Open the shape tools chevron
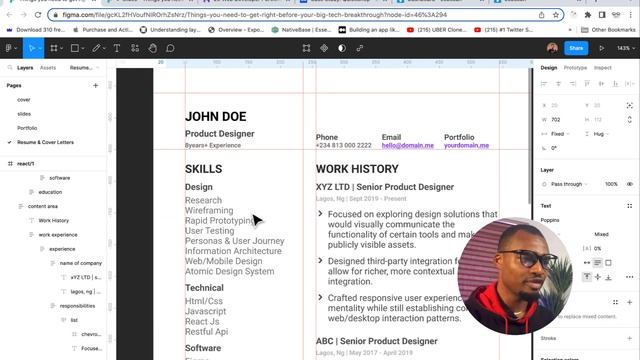640x360 pixels. click(x=83, y=49)
